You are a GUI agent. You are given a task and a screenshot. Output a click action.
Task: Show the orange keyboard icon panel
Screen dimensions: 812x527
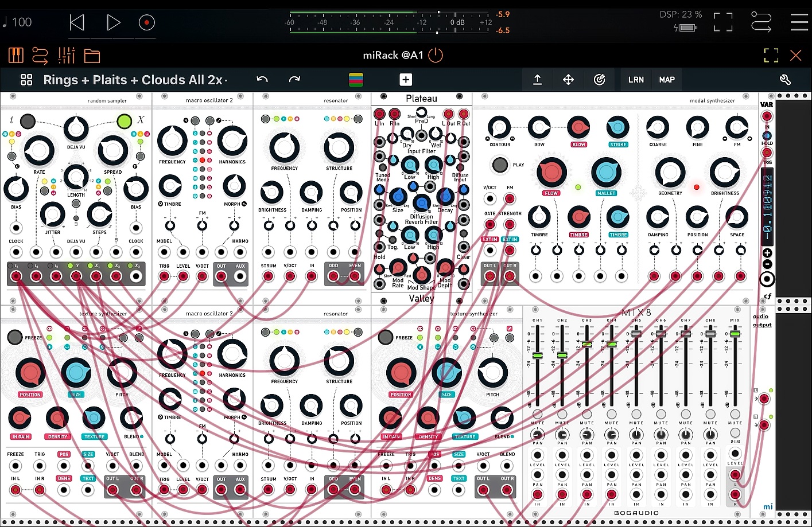click(x=16, y=56)
